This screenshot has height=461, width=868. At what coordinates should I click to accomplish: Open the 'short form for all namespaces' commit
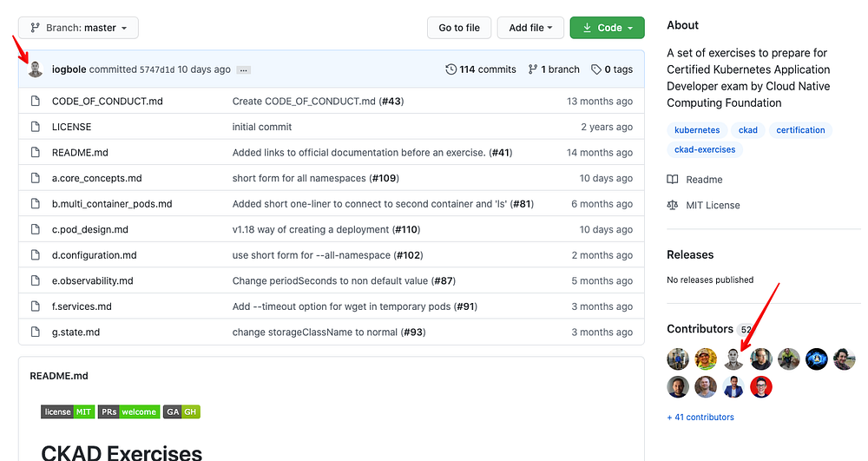click(x=299, y=178)
